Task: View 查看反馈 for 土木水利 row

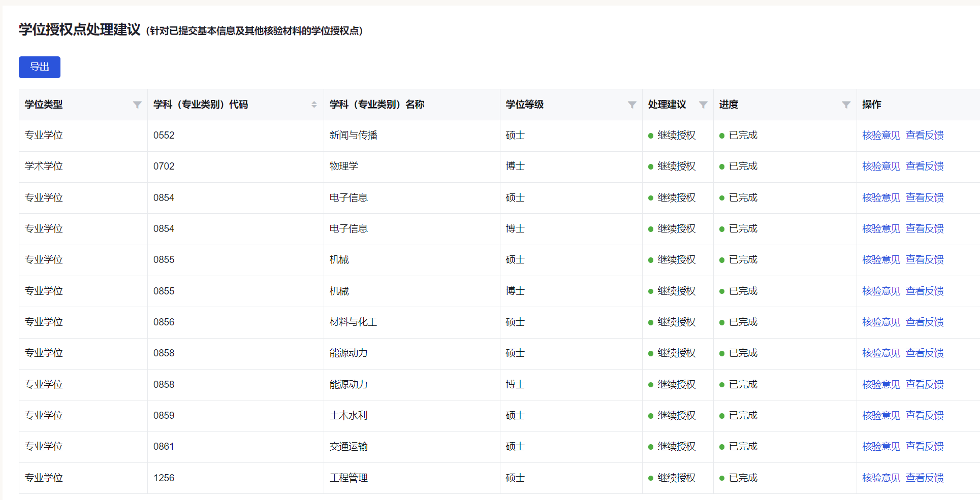Action: point(925,416)
